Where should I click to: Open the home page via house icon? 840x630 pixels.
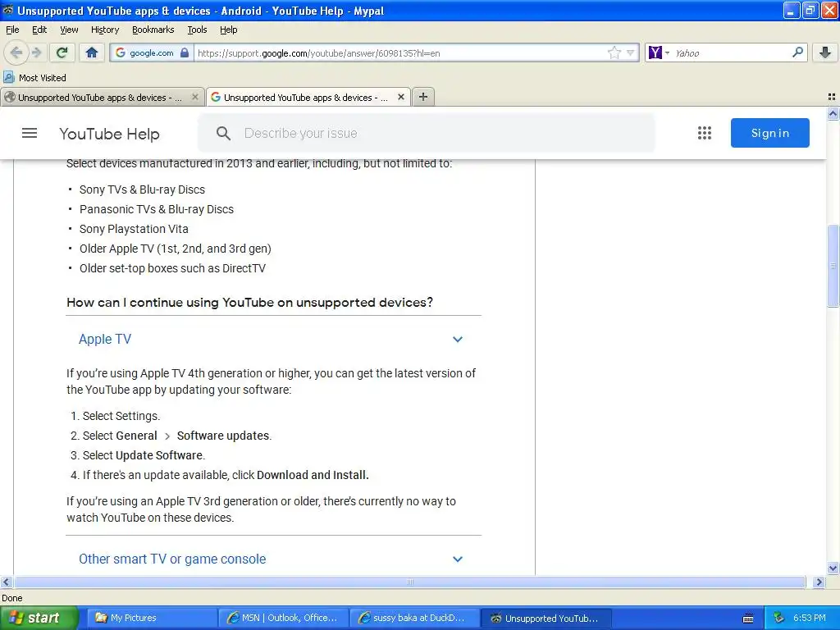click(x=92, y=52)
